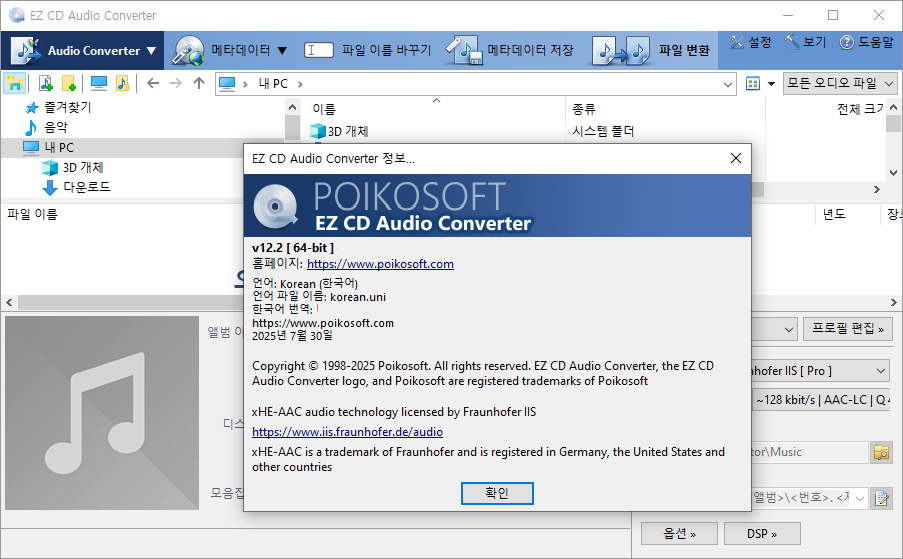Click 내 PC in the address bar
Viewport: 903px width, 559px height.
[273, 84]
